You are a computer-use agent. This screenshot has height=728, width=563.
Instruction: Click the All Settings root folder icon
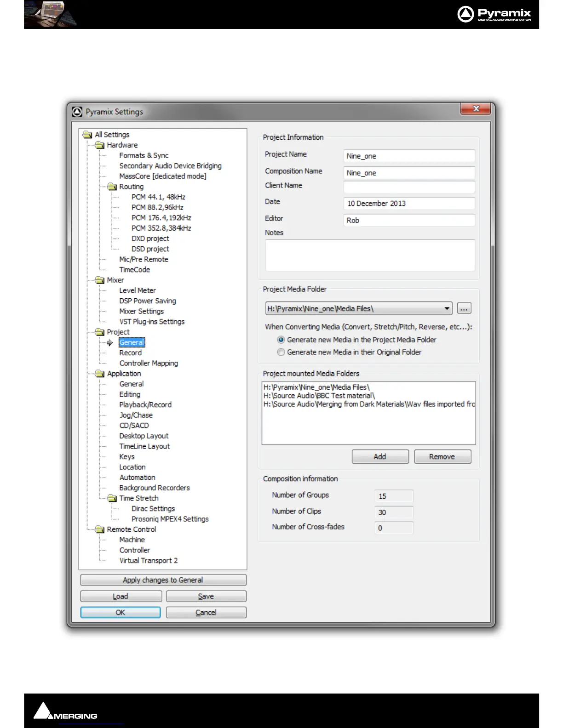(x=87, y=135)
